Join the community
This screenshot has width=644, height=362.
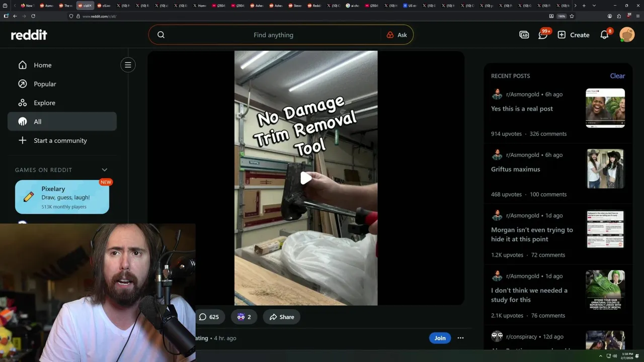[440, 338]
